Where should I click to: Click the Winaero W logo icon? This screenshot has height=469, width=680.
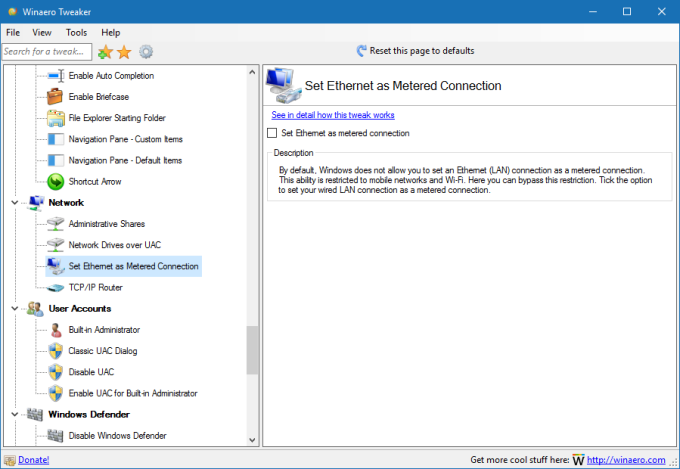click(579, 460)
